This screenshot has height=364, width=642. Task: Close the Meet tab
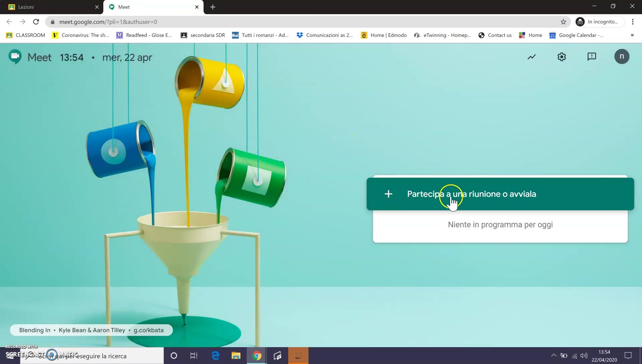197,7
